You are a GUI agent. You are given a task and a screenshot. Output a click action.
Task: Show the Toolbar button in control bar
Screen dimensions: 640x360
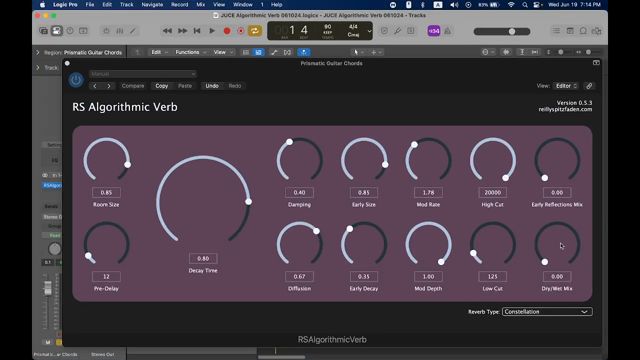[x=83, y=31]
